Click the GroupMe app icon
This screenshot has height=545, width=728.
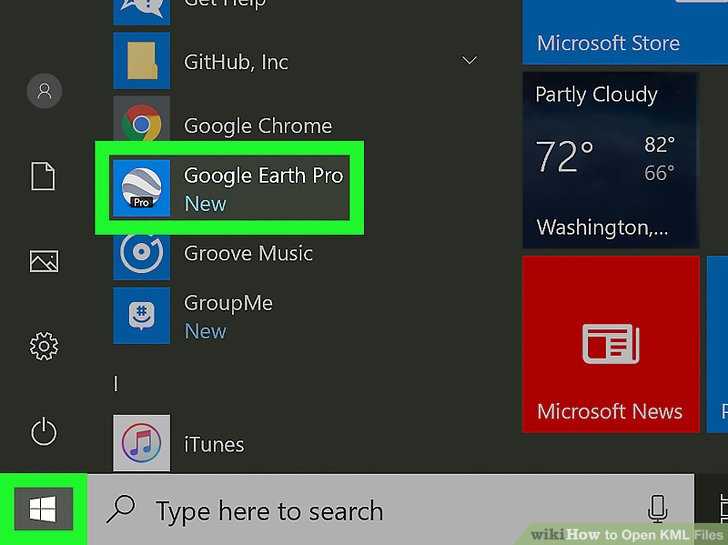(x=142, y=316)
